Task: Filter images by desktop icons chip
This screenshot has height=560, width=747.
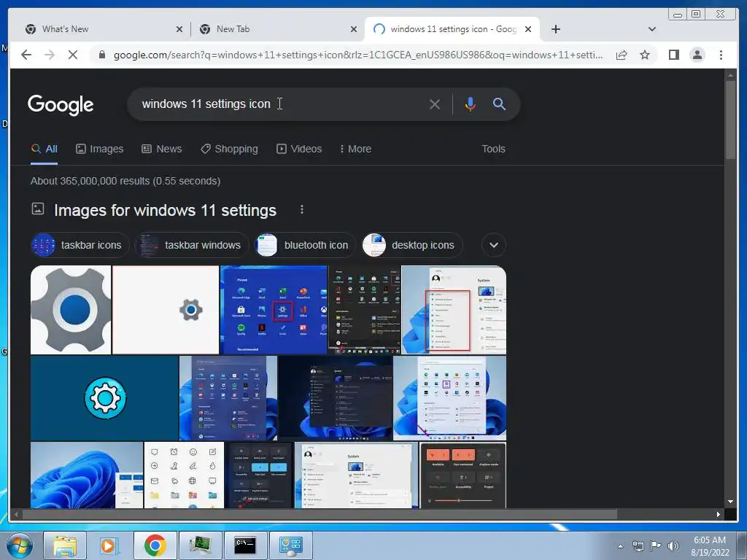Action: (412, 245)
